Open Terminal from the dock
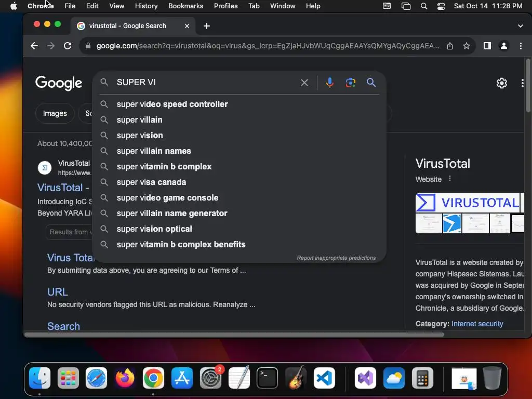Screen dimensions: 532x399 (268, 378)
